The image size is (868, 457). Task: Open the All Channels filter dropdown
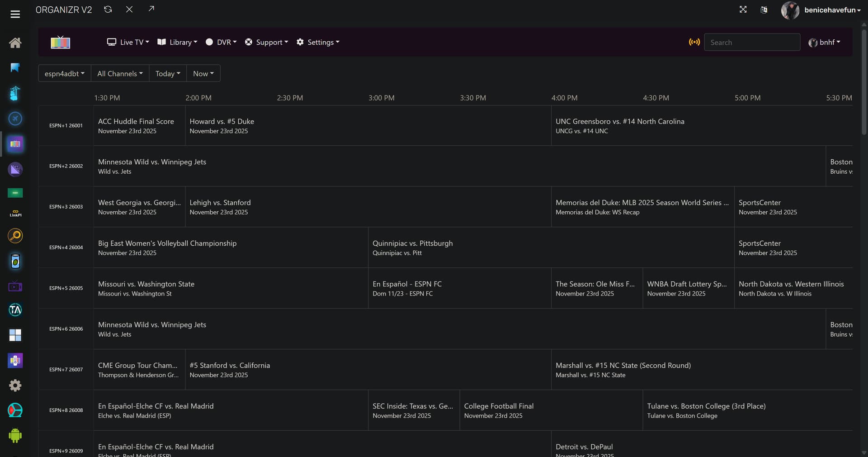click(x=120, y=73)
